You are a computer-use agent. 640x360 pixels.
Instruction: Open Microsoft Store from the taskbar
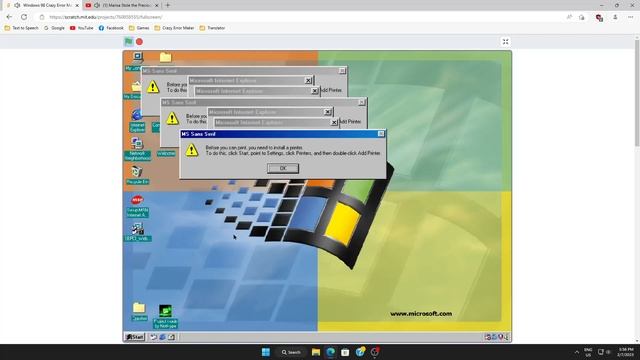(345, 352)
